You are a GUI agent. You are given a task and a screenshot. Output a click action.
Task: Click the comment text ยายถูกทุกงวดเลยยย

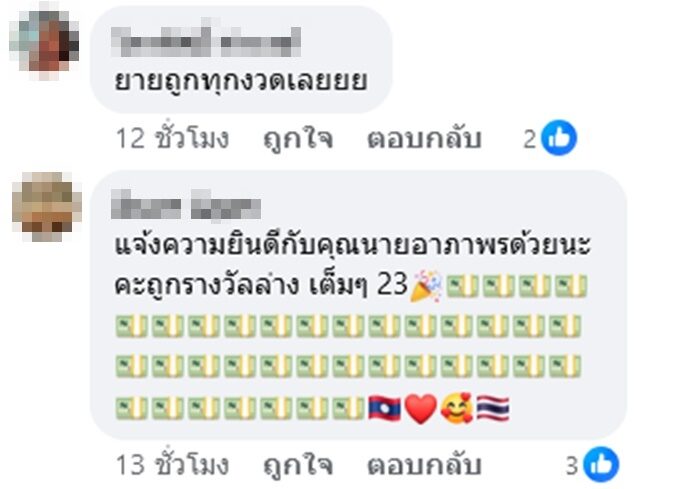click(241, 82)
